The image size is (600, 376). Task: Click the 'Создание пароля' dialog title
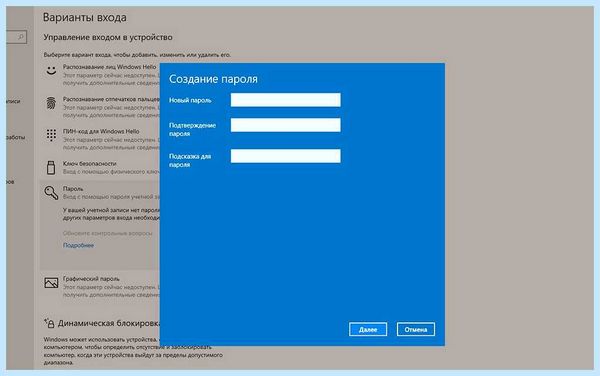point(213,79)
